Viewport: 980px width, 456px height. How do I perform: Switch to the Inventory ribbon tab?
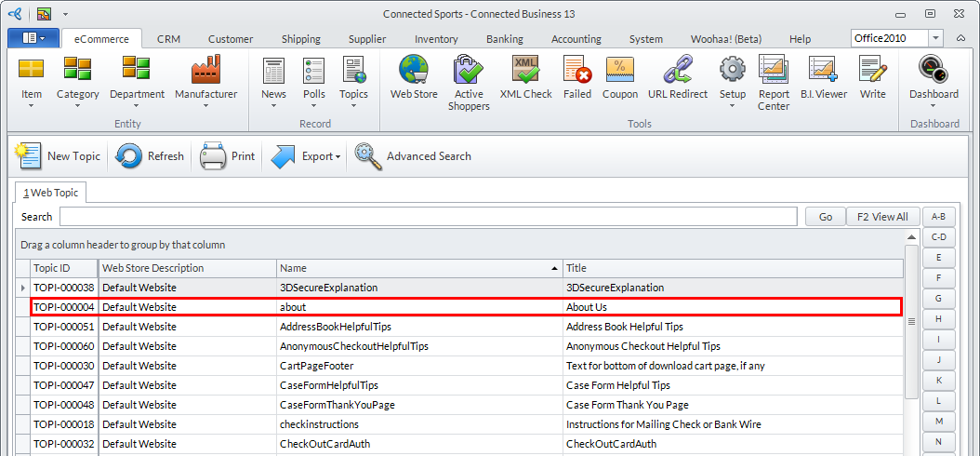(x=436, y=39)
